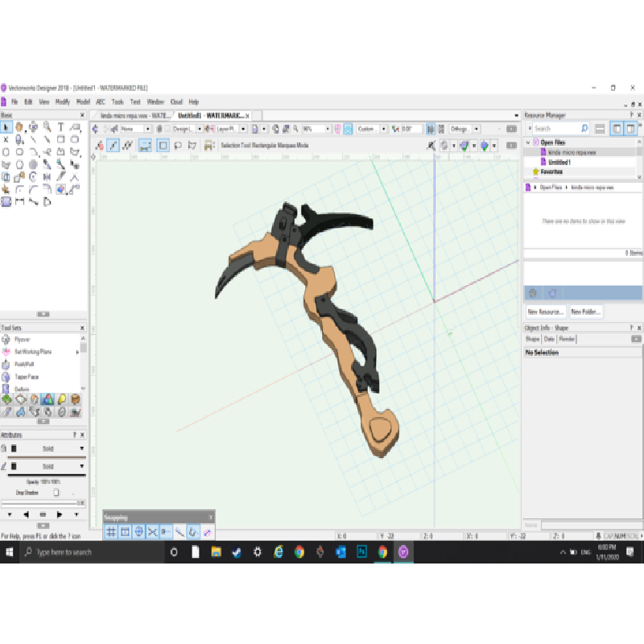Open Steam from the taskbar
The height and width of the screenshot is (644, 644).
(x=237, y=552)
